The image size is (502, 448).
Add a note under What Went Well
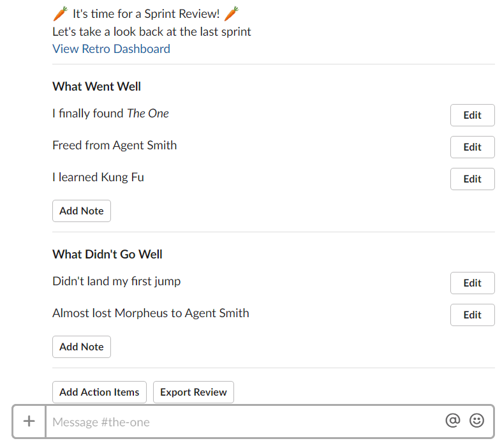coord(82,211)
